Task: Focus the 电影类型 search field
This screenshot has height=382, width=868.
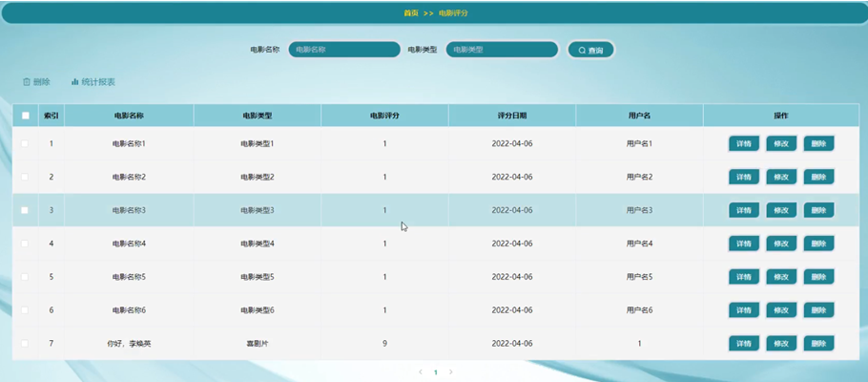Action: 502,50
